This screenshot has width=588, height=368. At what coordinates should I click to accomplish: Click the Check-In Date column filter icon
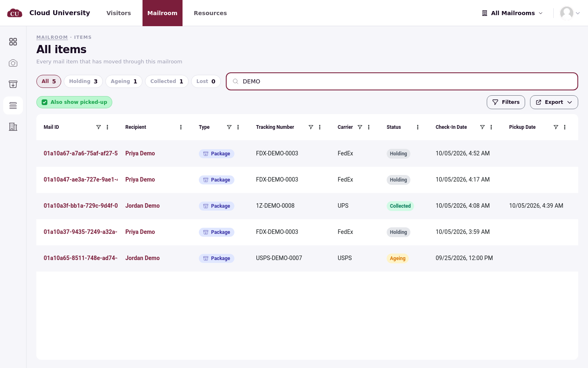pos(482,127)
